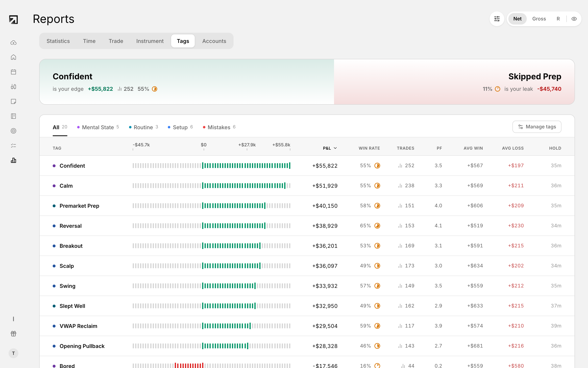This screenshot has height=368, width=588.
Task: Sort table by AVG LOSS header
Action: click(x=513, y=148)
